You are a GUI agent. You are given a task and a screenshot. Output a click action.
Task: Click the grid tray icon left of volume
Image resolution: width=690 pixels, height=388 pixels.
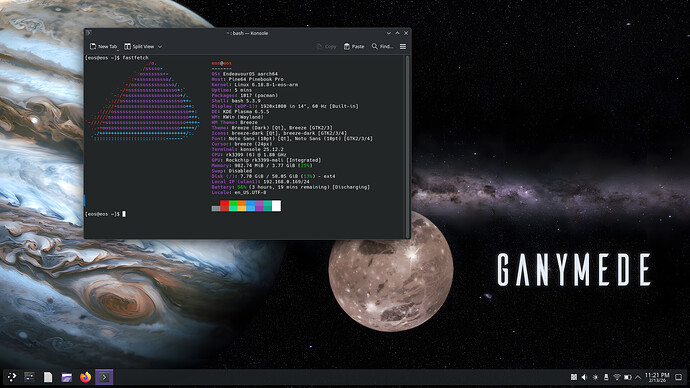pos(574,377)
